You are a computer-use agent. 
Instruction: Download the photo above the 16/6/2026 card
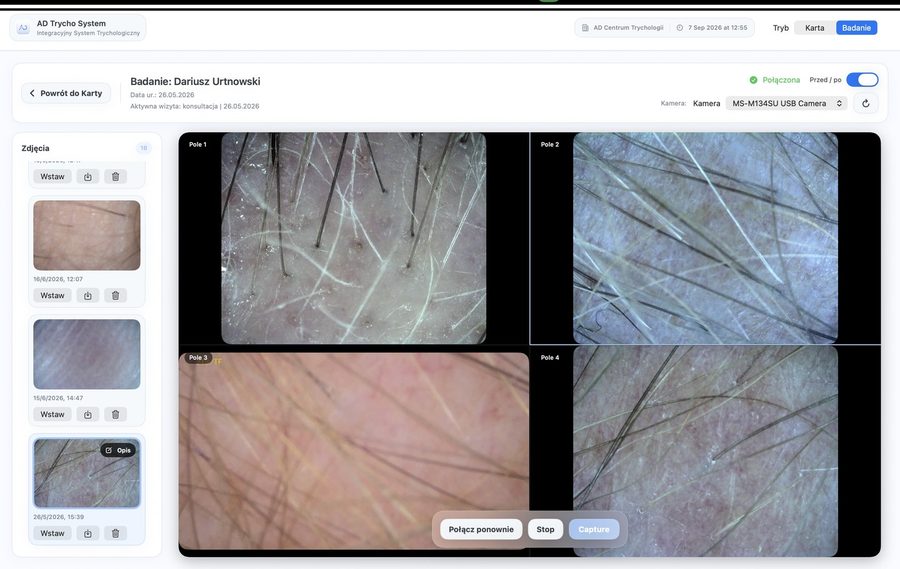tap(88, 177)
